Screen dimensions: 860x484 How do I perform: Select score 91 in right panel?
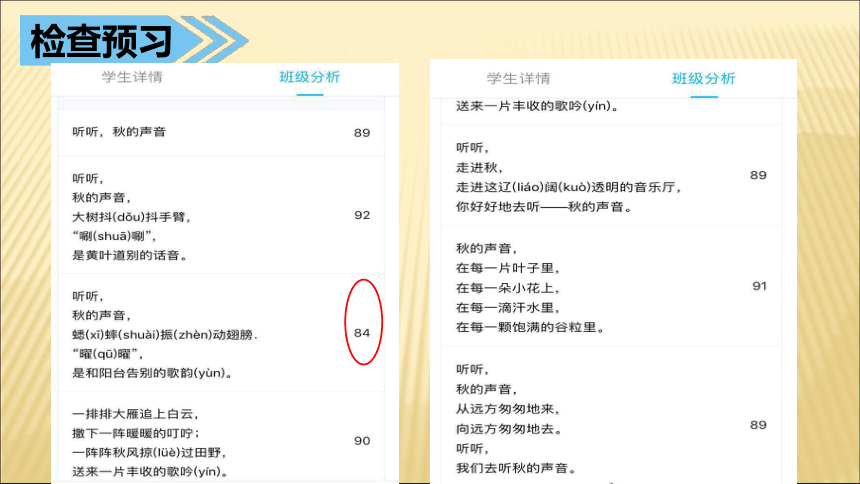coord(759,286)
